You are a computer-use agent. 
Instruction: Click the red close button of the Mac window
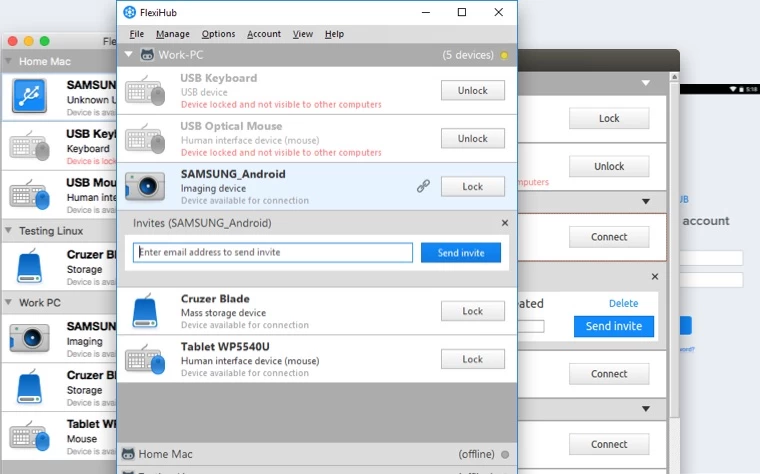pyautogui.click(x=13, y=41)
